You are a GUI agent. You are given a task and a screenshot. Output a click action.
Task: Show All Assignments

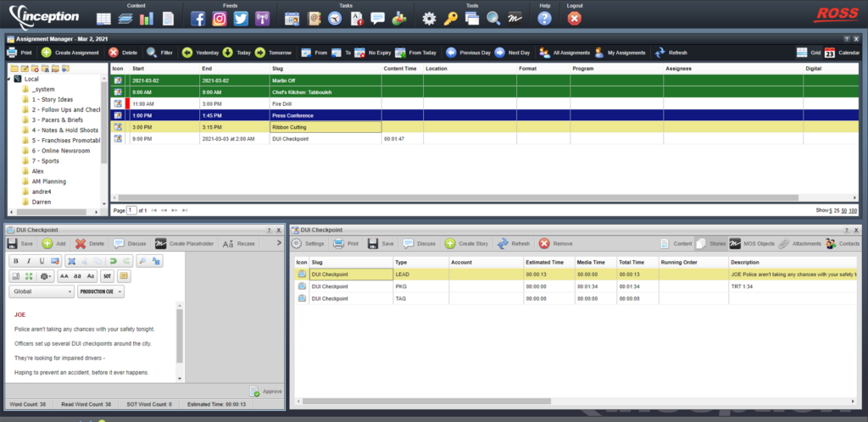tap(564, 53)
